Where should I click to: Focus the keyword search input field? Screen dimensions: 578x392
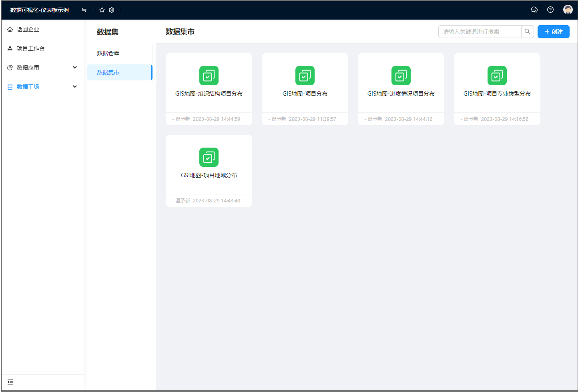coord(480,32)
